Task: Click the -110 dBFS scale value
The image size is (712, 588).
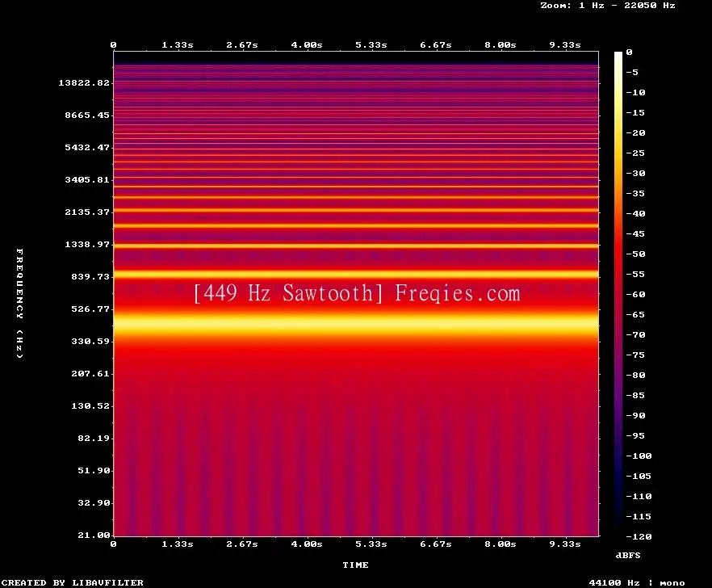Action: coord(639,496)
